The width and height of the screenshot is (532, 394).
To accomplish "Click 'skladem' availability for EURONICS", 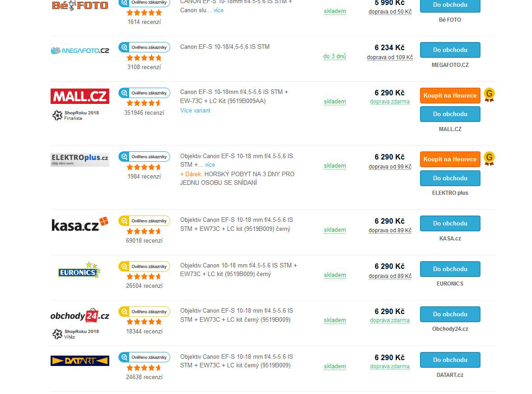I will (x=335, y=275).
